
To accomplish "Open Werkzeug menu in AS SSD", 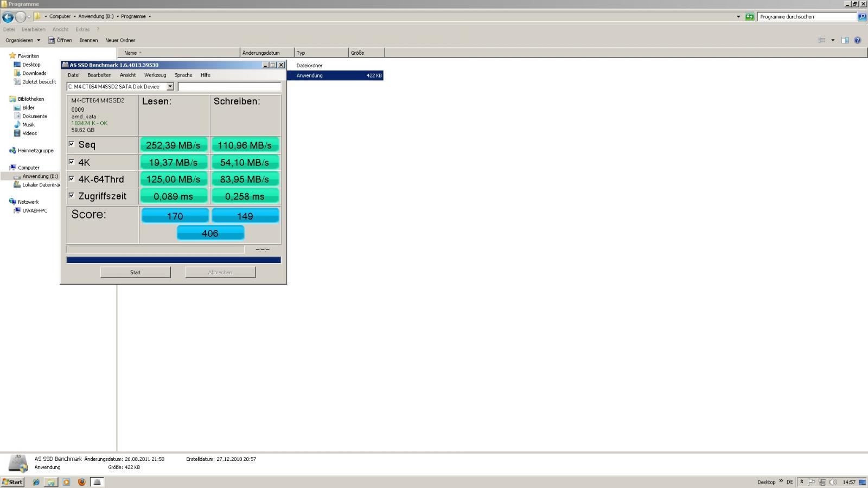I will tap(155, 75).
